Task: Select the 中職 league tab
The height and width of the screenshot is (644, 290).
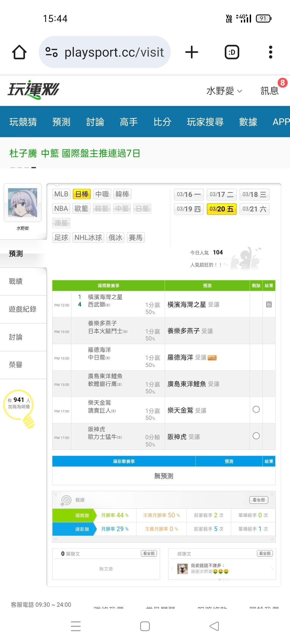Action: 102,194
